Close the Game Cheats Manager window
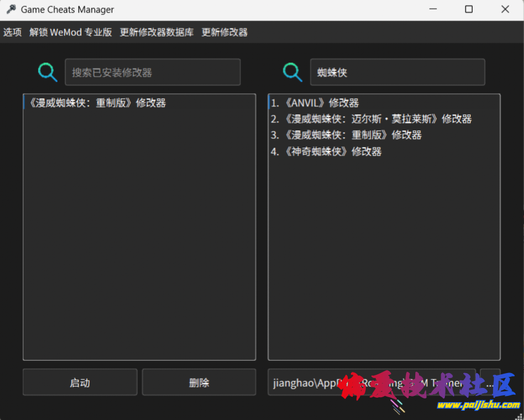 pyautogui.click(x=505, y=9)
